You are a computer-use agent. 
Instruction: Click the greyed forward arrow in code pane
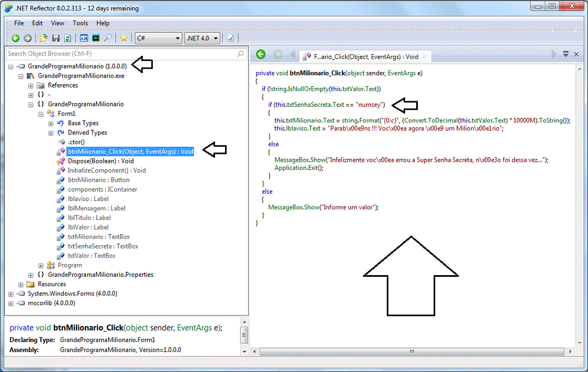278,54
